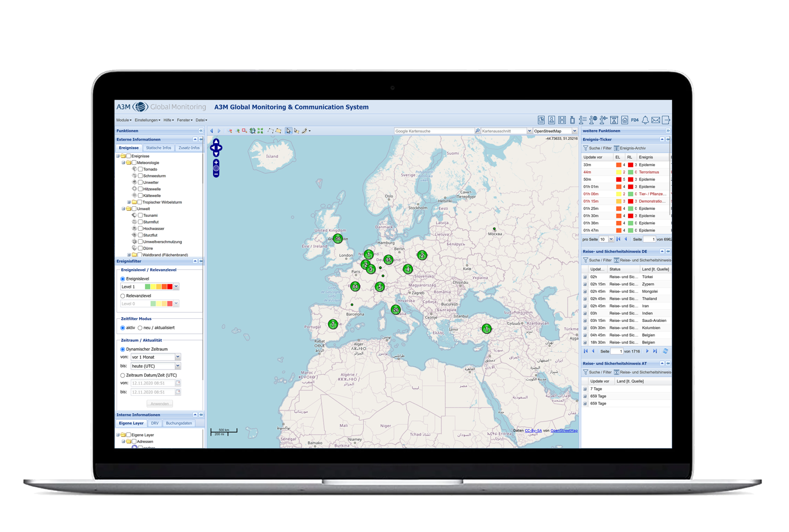Screen dimensions: 789x532
Task: Open the envelope message icon
Action: tap(656, 120)
